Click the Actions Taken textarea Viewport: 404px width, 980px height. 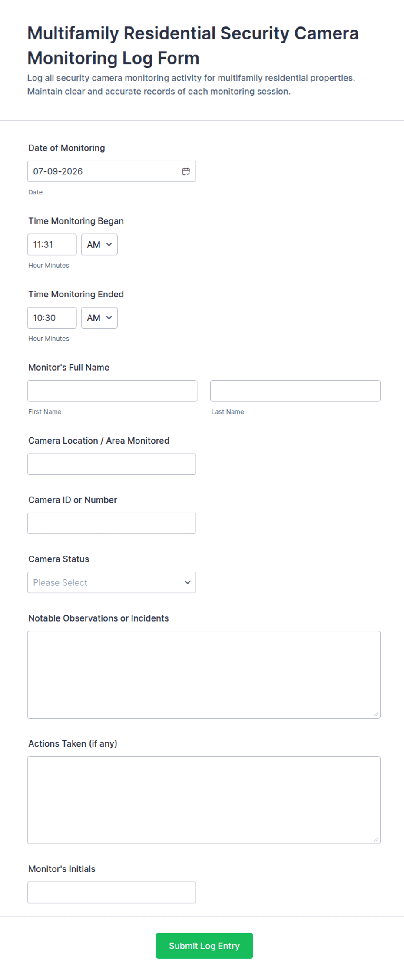click(204, 800)
